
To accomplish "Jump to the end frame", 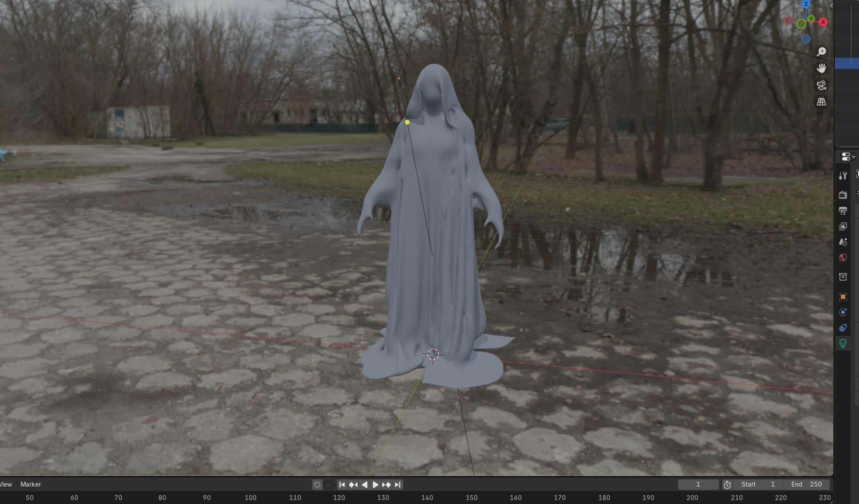I will click(398, 484).
